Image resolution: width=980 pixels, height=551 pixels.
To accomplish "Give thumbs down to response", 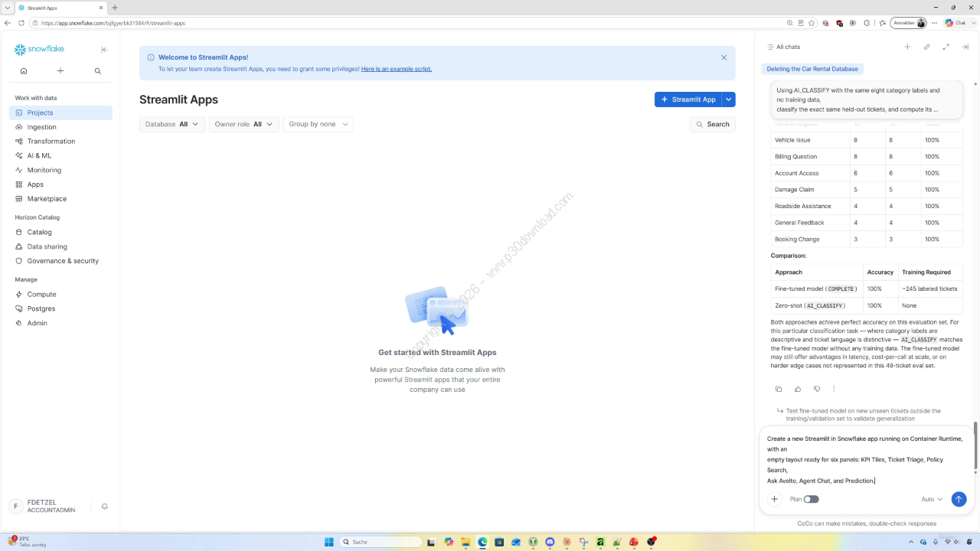I will coord(817,389).
